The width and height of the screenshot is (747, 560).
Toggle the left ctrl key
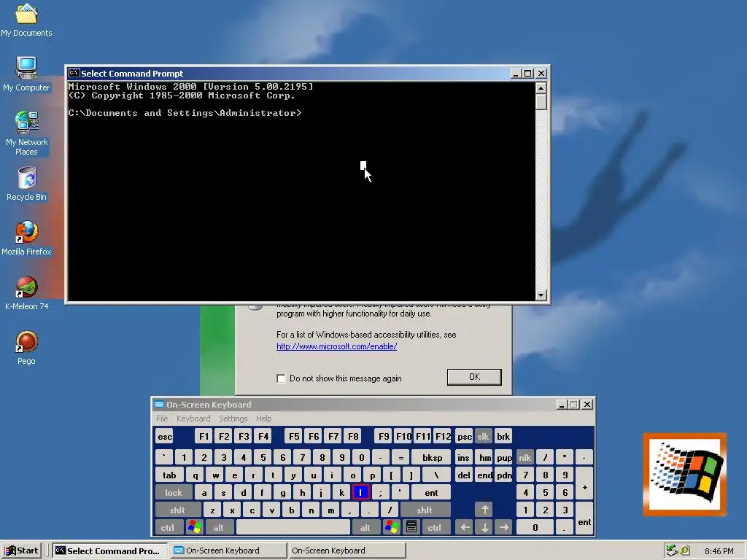click(x=167, y=527)
